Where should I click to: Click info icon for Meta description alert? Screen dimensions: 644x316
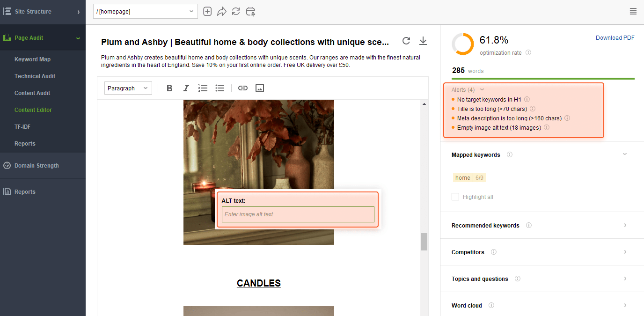click(x=567, y=118)
